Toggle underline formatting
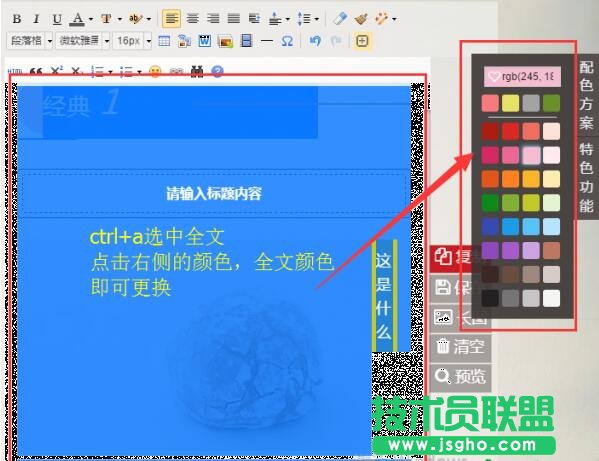The height and width of the screenshot is (461, 599). coord(57,19)
